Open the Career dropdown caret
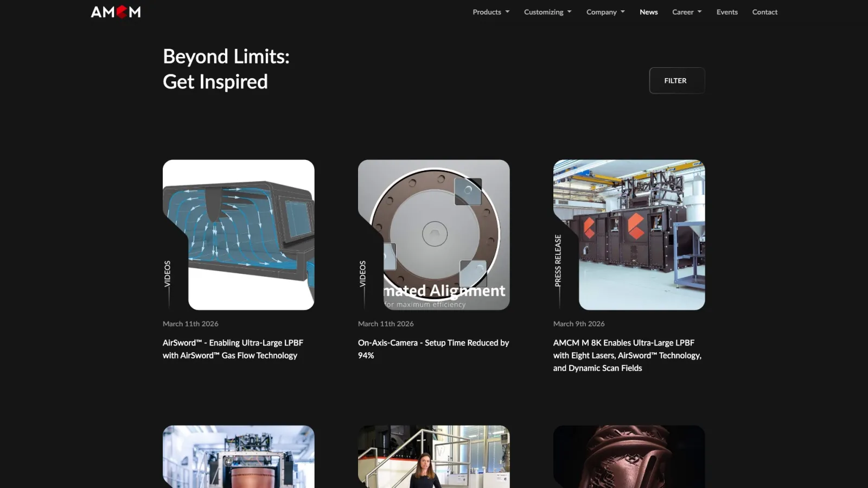868x488 pixels. [x=700, y=12]
